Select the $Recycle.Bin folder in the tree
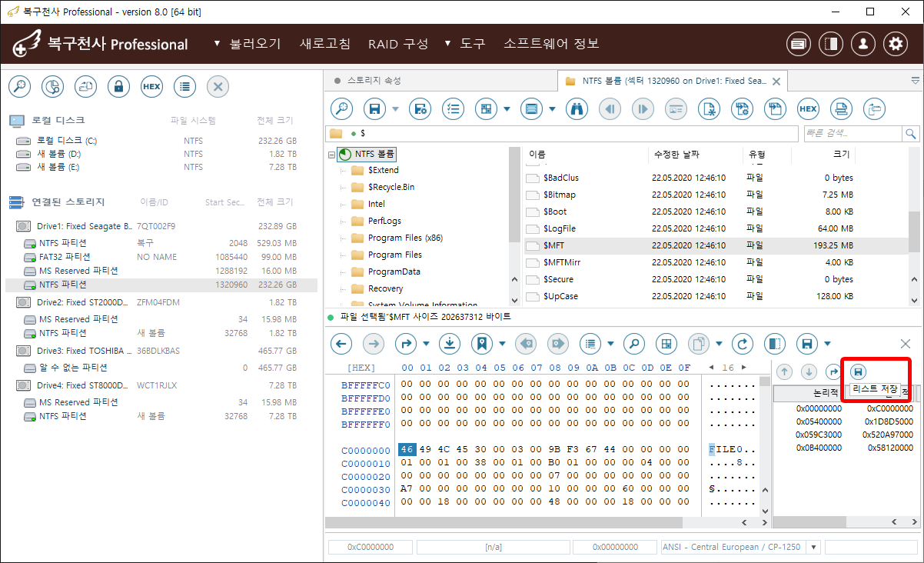This screenshot has width=924, height=563. [391, 187]
